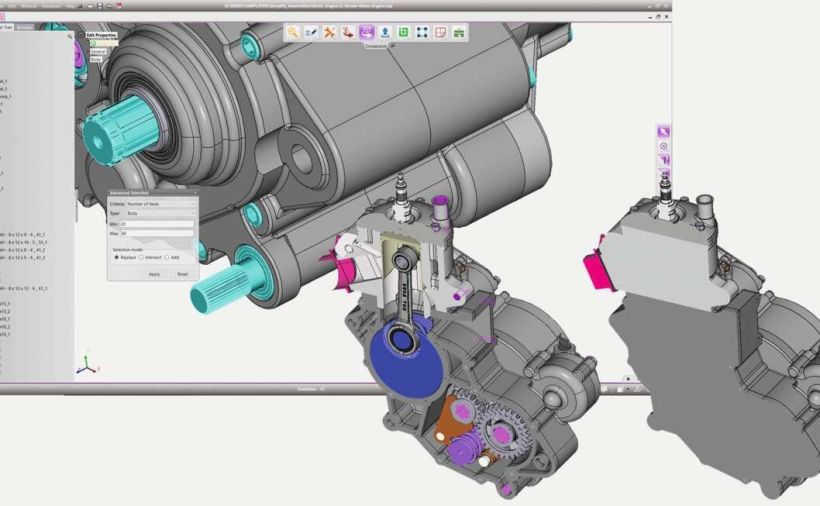Click the Min value input field
The width and height of the screenshot is (820, 506).
click(158, 225)
